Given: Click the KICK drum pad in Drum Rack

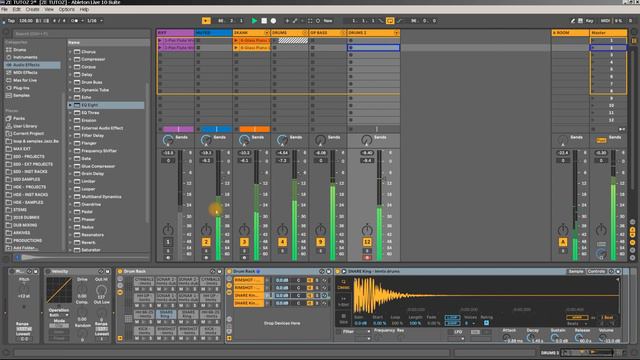Looking at the screenshot, I should click(144, 331).
